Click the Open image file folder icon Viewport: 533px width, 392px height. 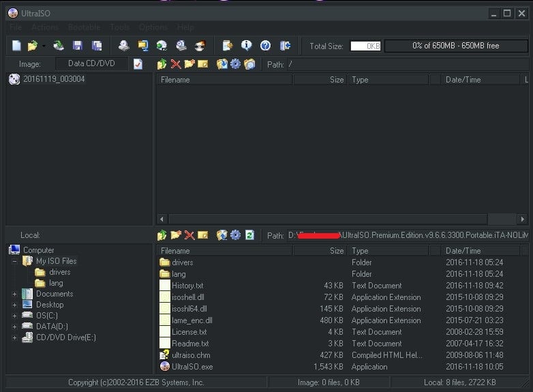pyautogui.click(x=33, y=45)
